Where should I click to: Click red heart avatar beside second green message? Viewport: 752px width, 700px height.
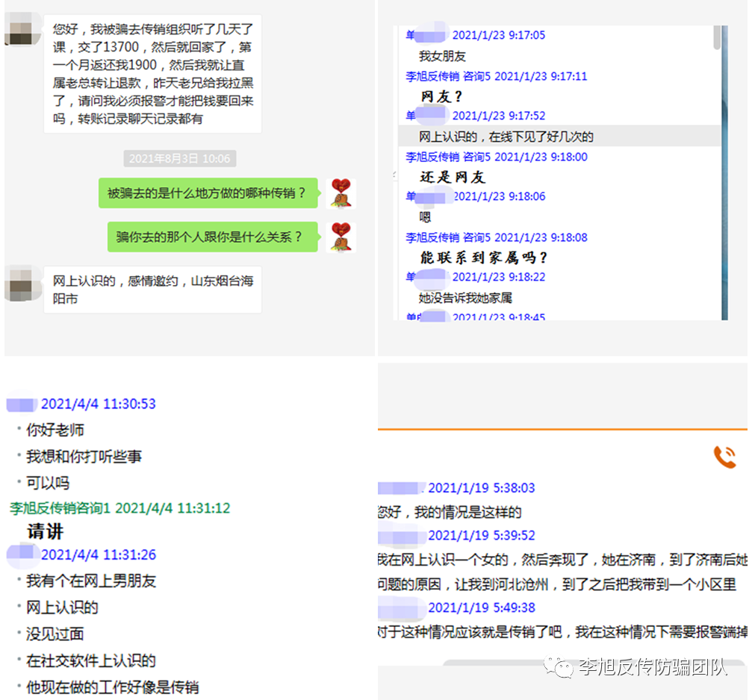tap(341, 237)
